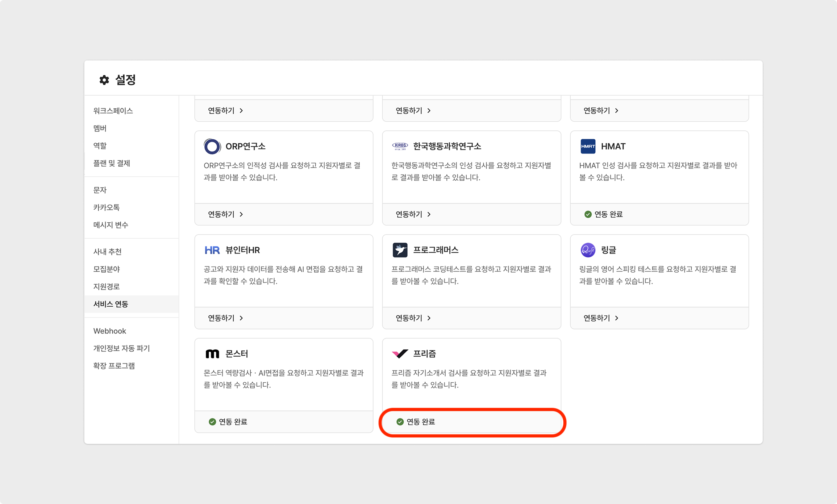Image resolution: width=837 pixels, height=504 pixels.
Task: Go to Webhook settings page
Action: [109, 331]
